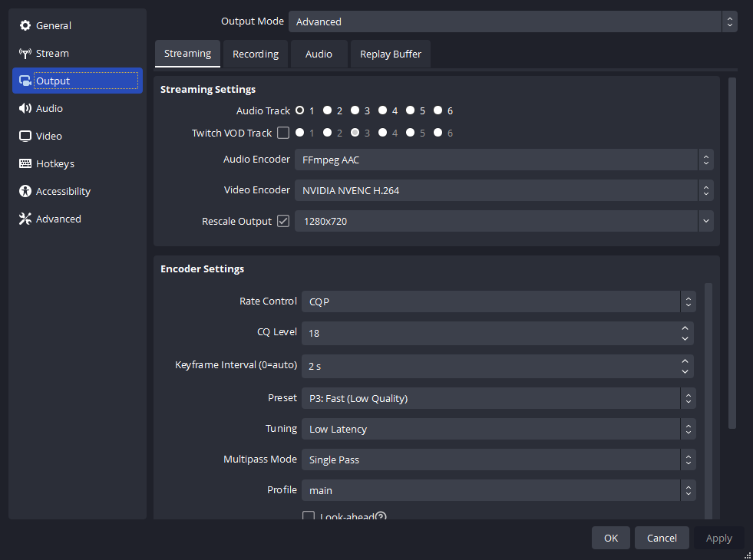This screenshot has height=560, width=753.
Task: Click the Look-ahead help question mark icon
Action: [x=381, y=517]
